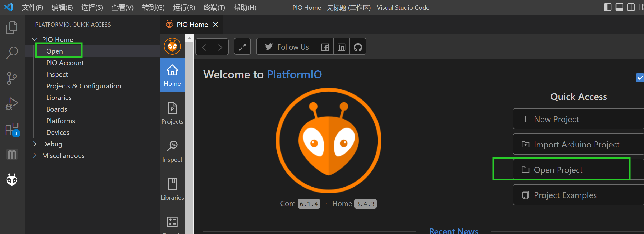Open the LinkedIn link icon
The height and width of the screenshot is (234, 644).
pyautogui.click(x=341, y=47)
